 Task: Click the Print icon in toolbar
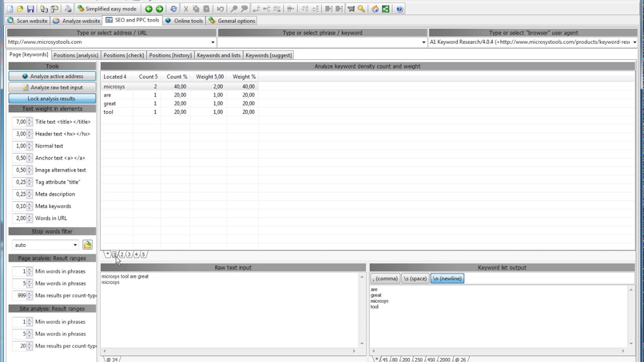coord(68,9)
